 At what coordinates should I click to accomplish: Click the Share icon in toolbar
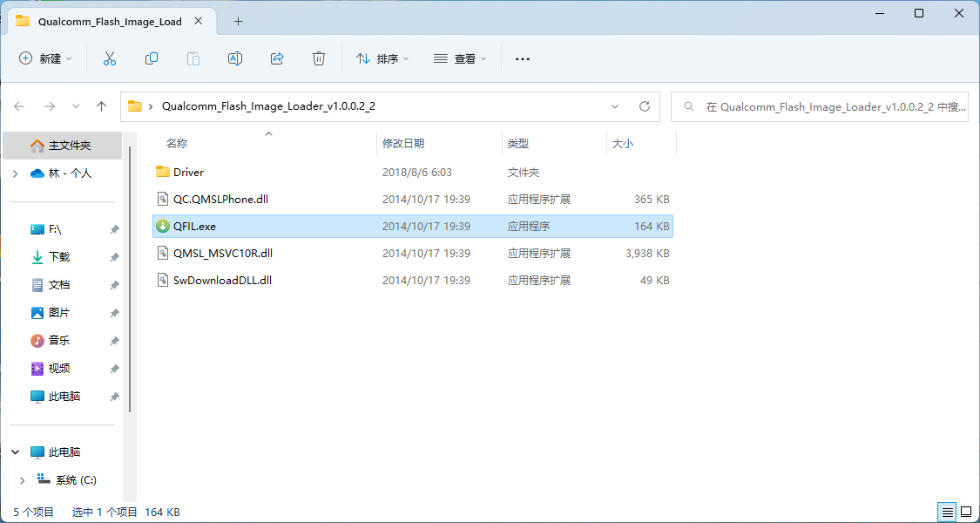point(277,58)
